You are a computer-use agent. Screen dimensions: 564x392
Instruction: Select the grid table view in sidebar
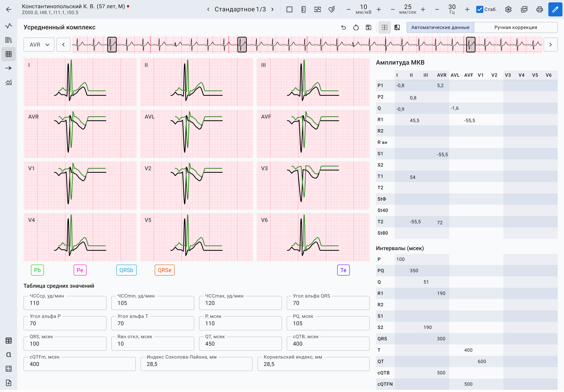[9, 54]
